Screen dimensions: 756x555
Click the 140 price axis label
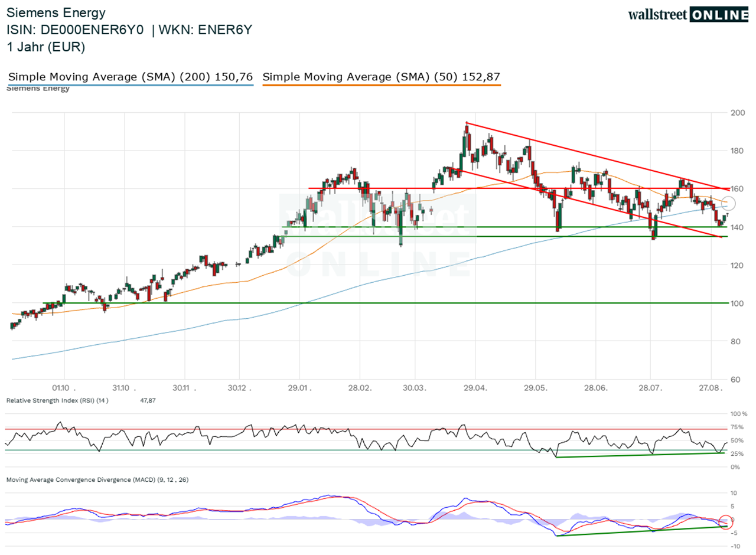click(x=738, y=227)
